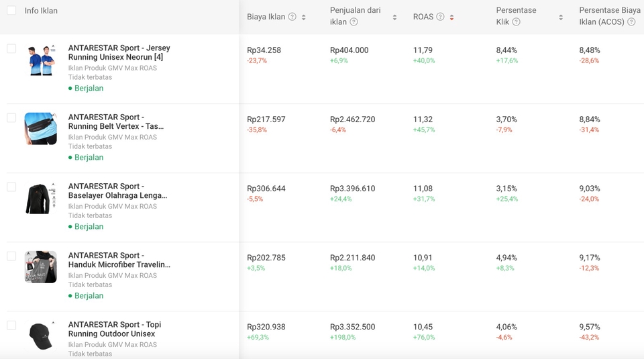
Task: Open ad Baselayer Olahraga Lenga...
Action: click(118, 191)
